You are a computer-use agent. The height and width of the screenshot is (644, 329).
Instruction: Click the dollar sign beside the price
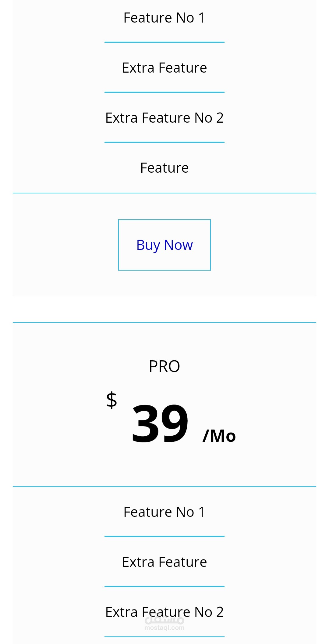click(111, 400)
